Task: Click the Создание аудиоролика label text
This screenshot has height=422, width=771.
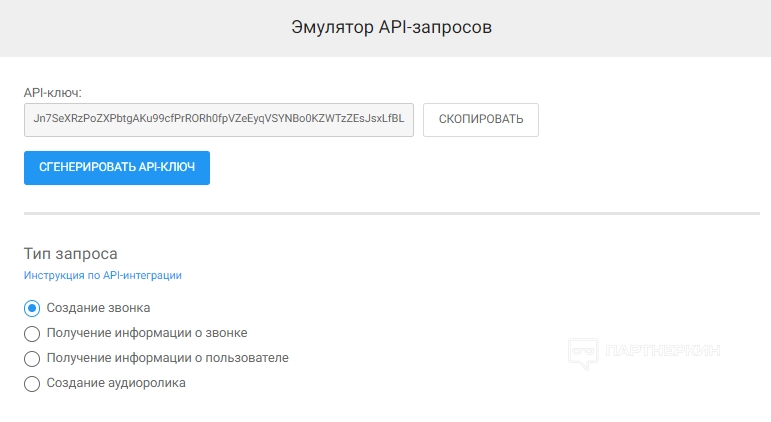Action: pyautogui.click(x=116, y=383)
